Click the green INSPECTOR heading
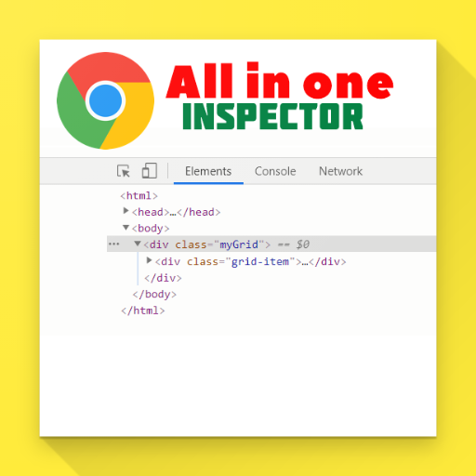 [272, 116]
